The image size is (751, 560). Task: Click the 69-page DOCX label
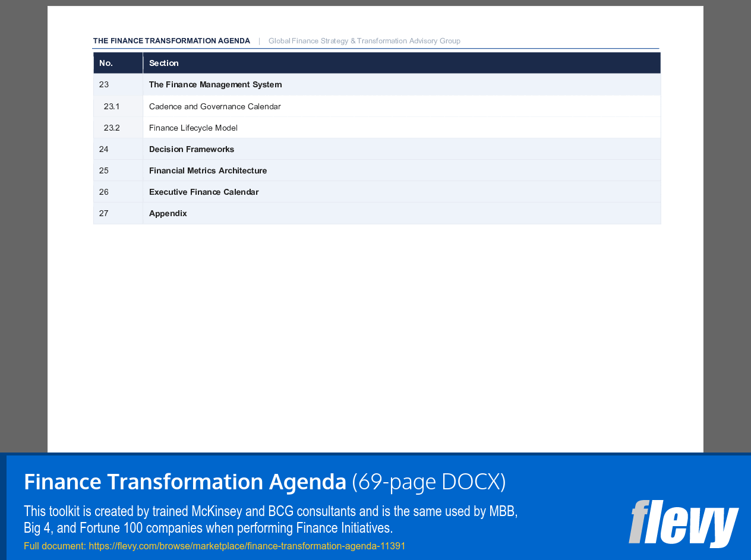click(428, 482)
